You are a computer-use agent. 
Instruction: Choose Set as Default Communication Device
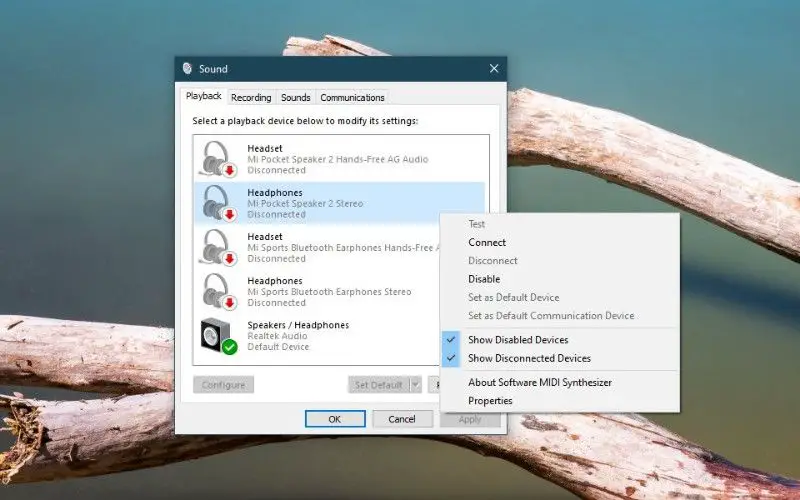[x=560, y=316]
